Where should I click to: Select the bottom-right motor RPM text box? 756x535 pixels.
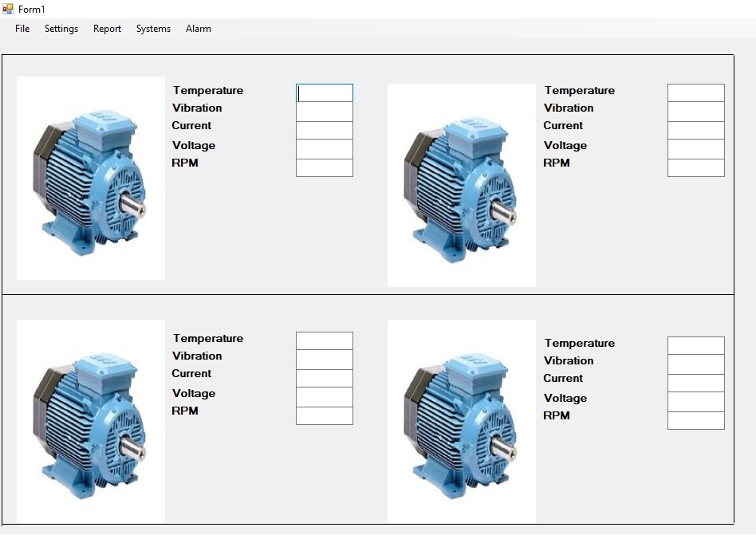(695, 420)
